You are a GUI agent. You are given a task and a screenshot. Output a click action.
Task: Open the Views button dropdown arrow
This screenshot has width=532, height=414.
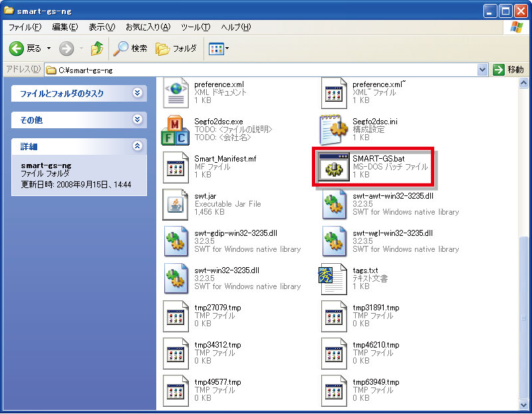pos(227,49)
